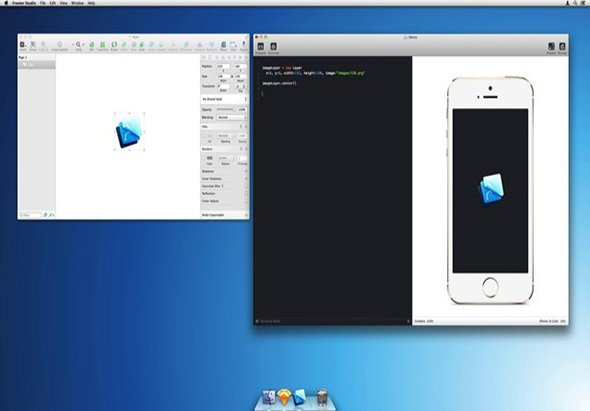
Task: Click the Mirror icon in Sketch toolbar
Action: [x=224, y=46]
